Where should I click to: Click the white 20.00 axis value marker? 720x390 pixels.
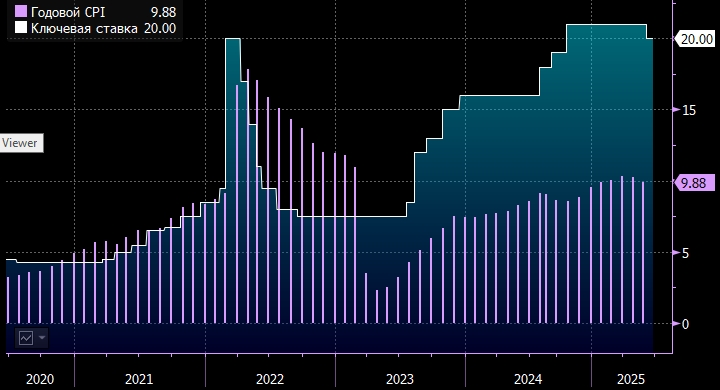[x=694, y=39]
